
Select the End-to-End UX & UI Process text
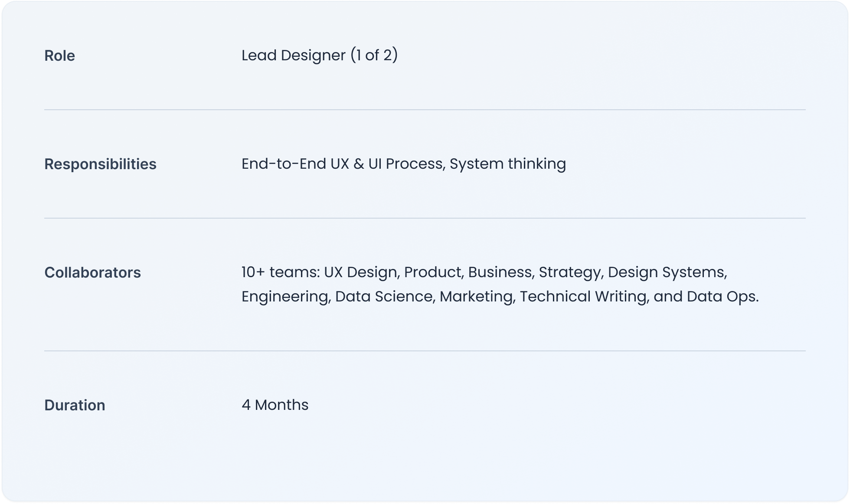(342, 164)
